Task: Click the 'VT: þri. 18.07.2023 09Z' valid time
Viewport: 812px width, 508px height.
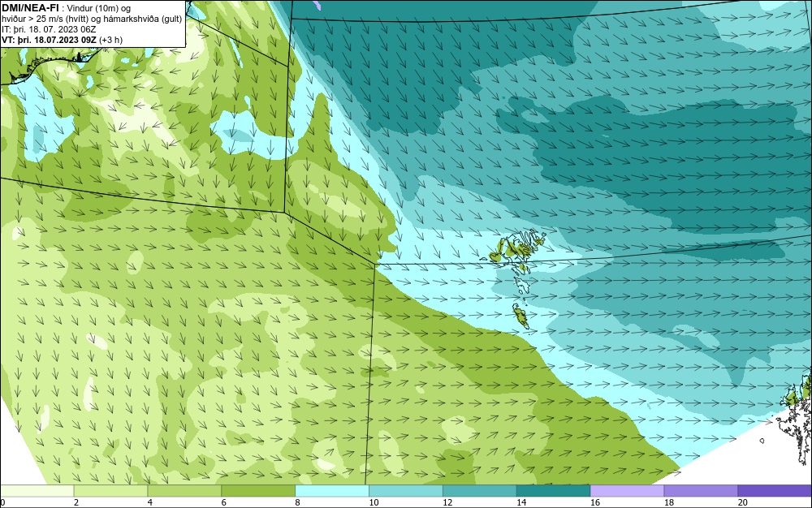Action: coord(50,40)
